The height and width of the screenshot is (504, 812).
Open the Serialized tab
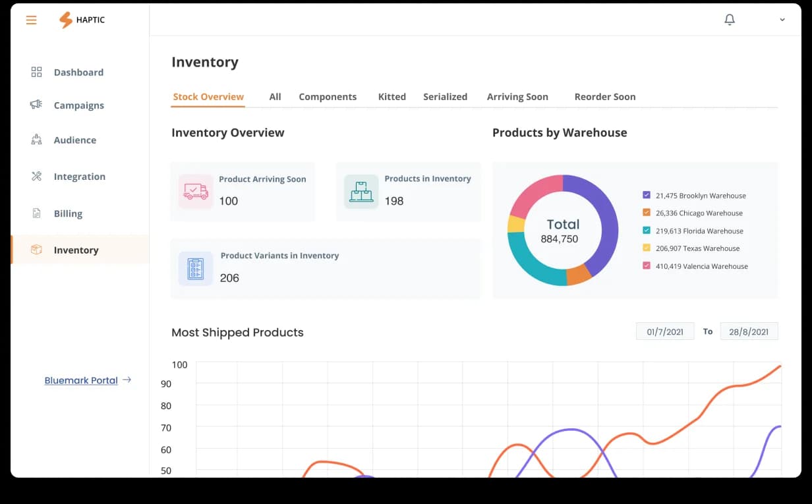[x=446, y=97]
